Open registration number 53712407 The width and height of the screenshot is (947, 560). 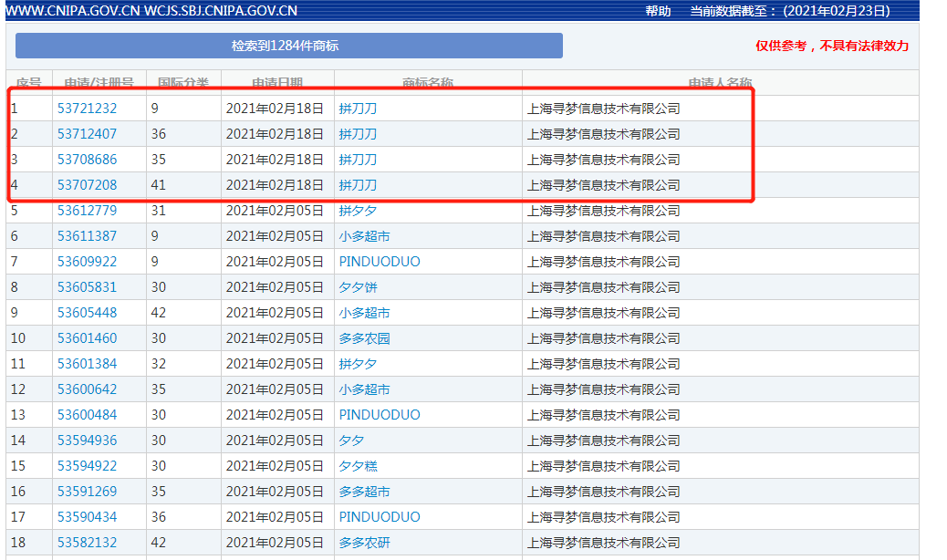tap(87, 134)
